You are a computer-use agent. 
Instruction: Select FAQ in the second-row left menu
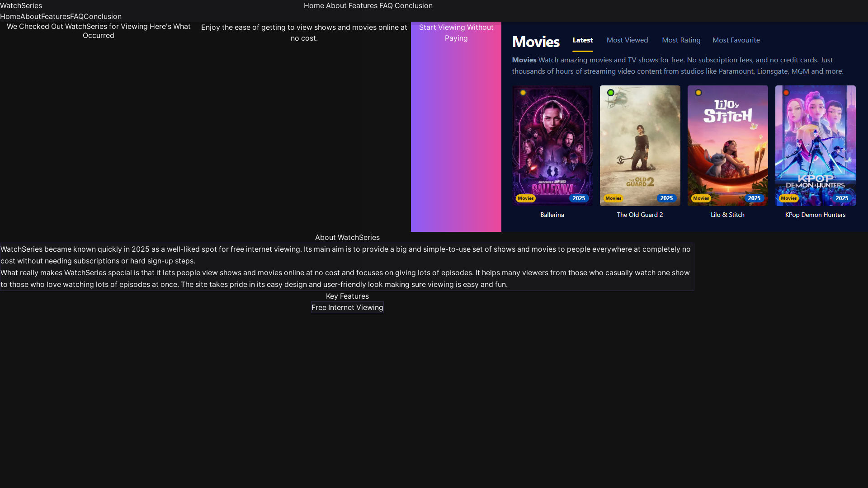click(77, 16)
